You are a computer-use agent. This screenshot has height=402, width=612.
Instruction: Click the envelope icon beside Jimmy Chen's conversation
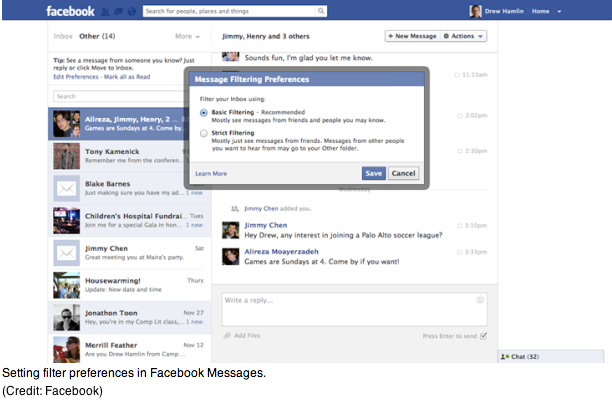[x=66, y=253]
